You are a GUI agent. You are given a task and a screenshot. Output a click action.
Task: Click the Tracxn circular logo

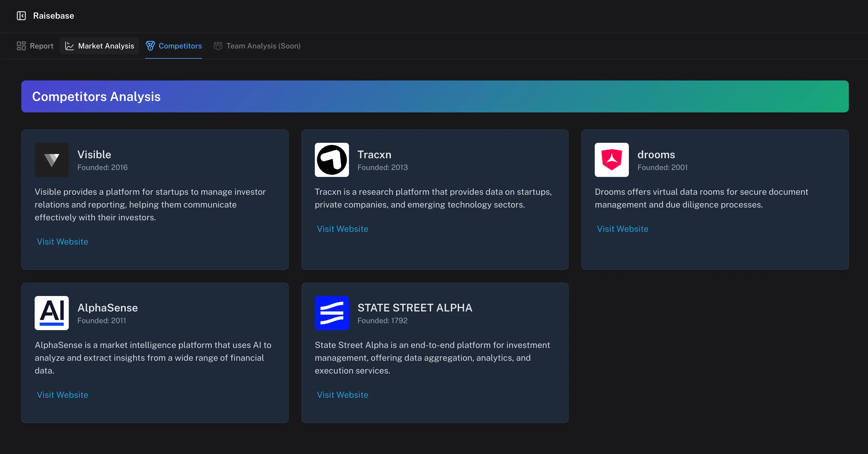(332, 160)
